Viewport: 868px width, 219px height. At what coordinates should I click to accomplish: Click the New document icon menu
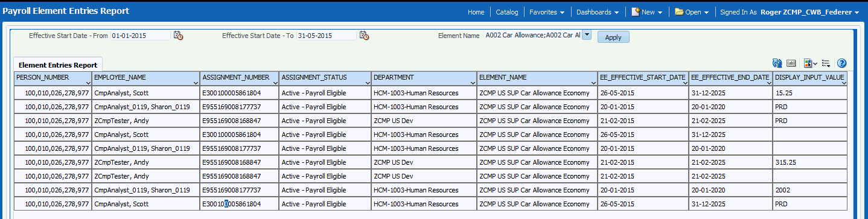click(x=646, y=12)
